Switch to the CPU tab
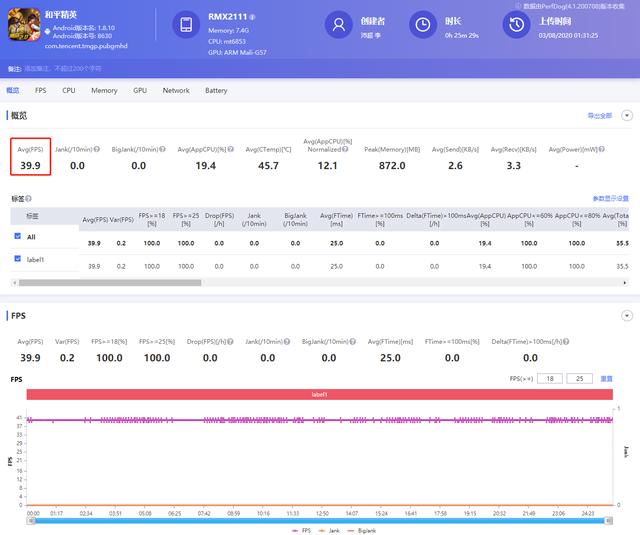Screen dimensions: 640x535 pos(68,90)
